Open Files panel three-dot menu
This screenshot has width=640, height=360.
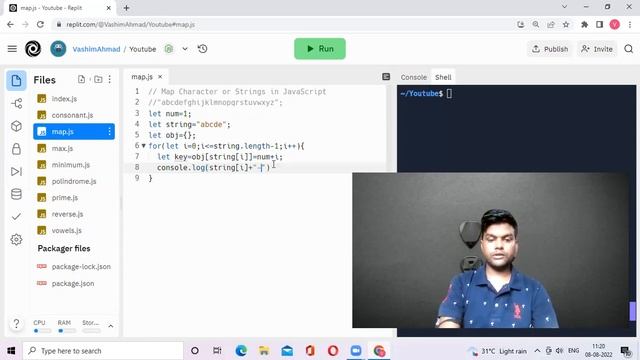(x=109, y=79)
